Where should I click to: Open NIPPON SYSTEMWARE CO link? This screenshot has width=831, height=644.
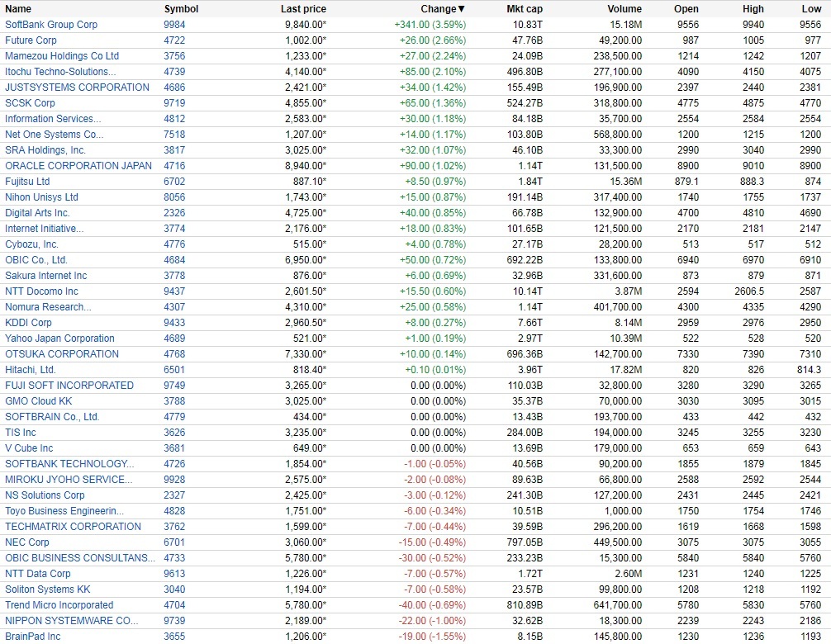pos(72,621)
